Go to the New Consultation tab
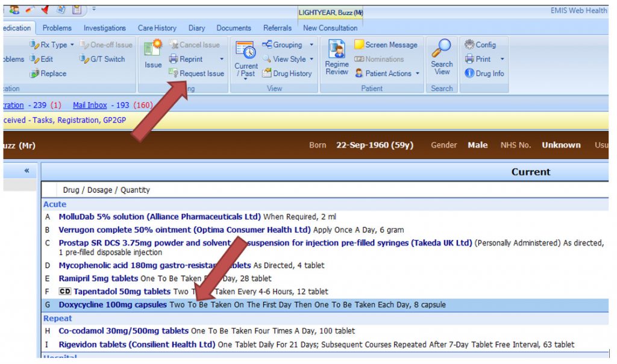Viewport: 617px width, 364px height. (x=330, y=28)
